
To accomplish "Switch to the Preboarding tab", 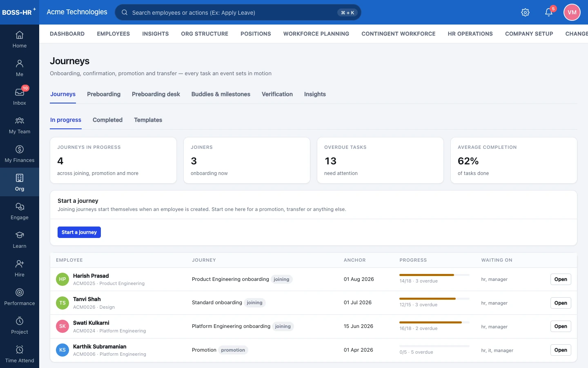I will [104, 94].
